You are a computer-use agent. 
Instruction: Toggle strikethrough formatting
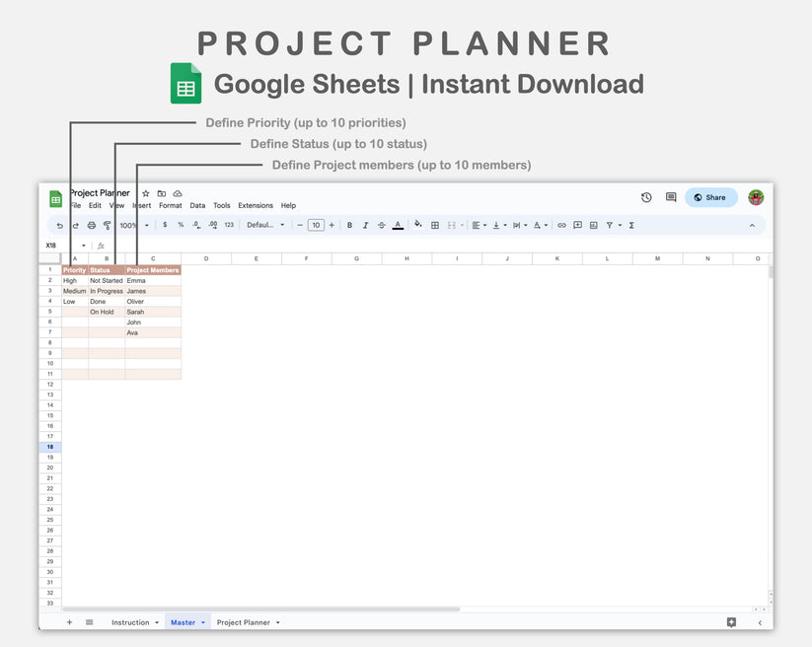click(382, 225)
